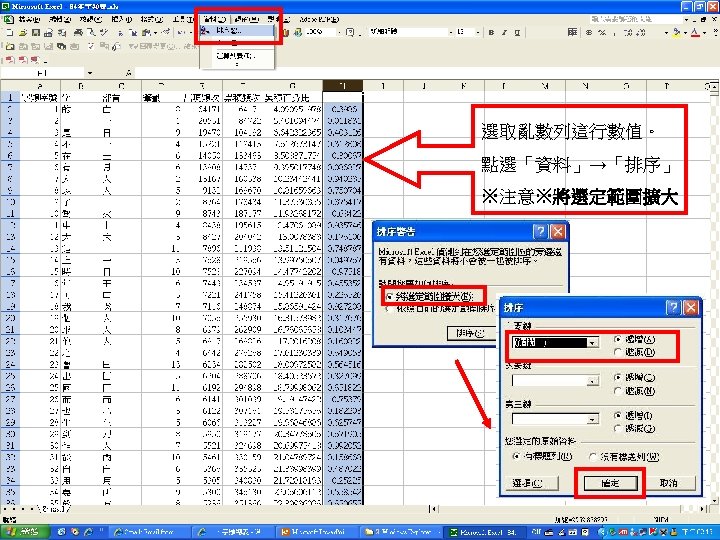This screenshot has width=720, height=540.
Task: Click the Save floppy disk icon
Action: (36, 33)
